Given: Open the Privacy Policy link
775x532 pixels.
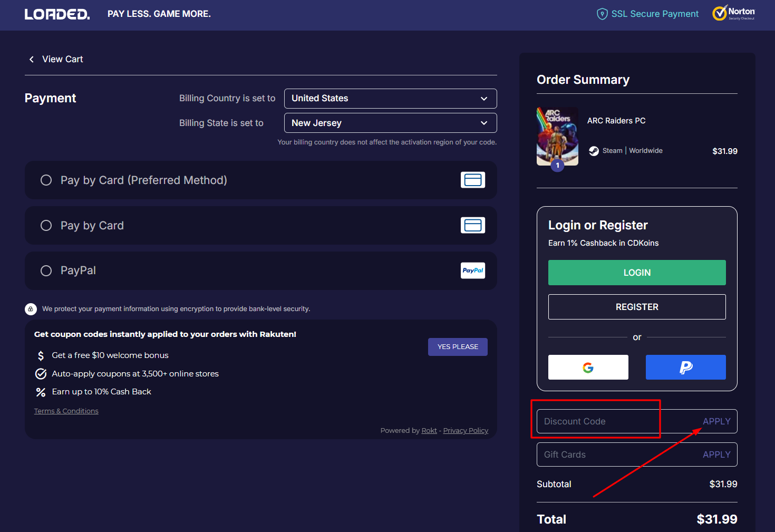Looking at the screenshot, I should click(x=466, y=431).
